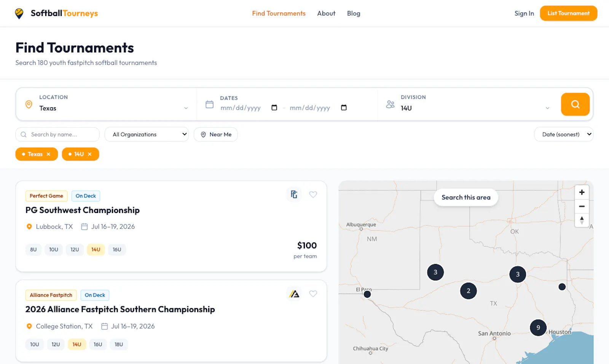Click the SoftballTourneys brand name
Image resolution: width=609 pixels, height=364 pixels.
tap(64, 13)
